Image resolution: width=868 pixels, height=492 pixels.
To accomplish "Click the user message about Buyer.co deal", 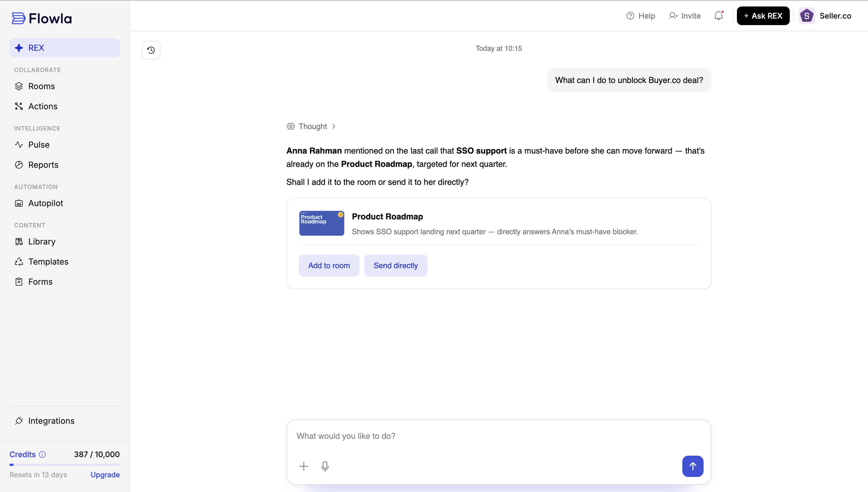I will [x=629, y=80].
